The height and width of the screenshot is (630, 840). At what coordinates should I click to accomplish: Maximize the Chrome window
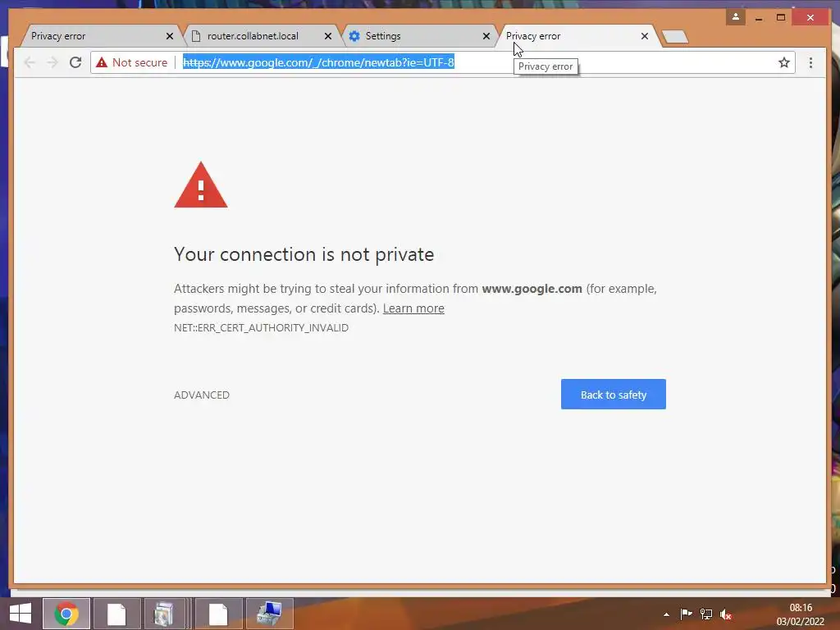tap(781, 18)
